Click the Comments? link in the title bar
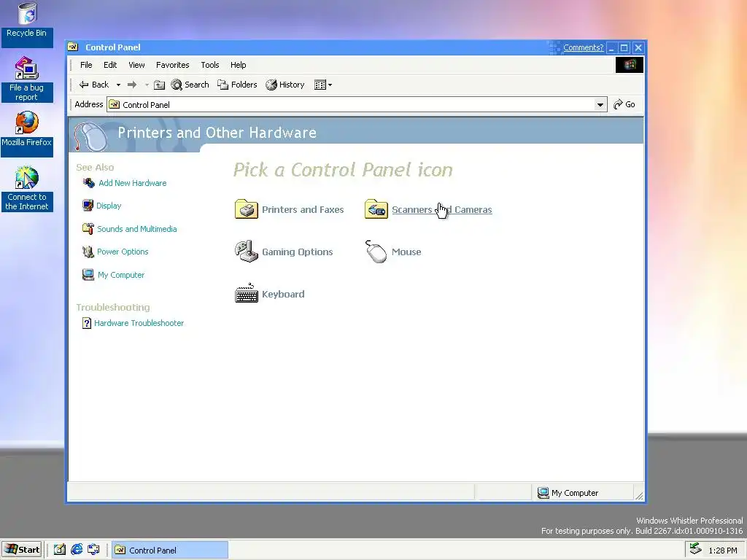 coord(583,47)
